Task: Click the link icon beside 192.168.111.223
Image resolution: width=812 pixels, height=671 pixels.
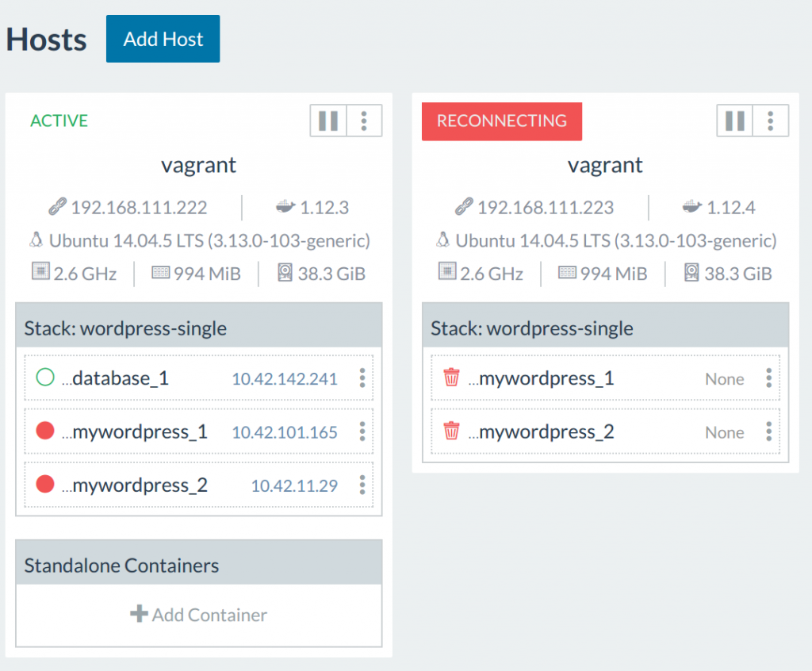Action: pyautogui.click(x=463, y=208)
